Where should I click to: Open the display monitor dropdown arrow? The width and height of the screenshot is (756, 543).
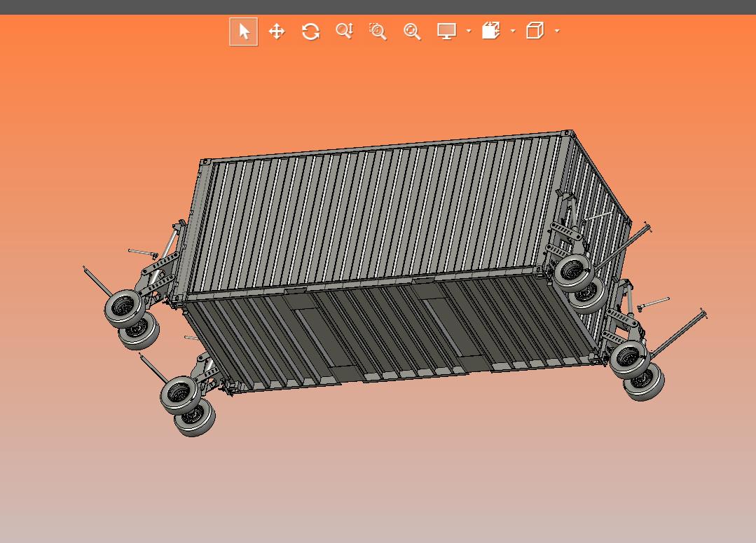point(469,32)
